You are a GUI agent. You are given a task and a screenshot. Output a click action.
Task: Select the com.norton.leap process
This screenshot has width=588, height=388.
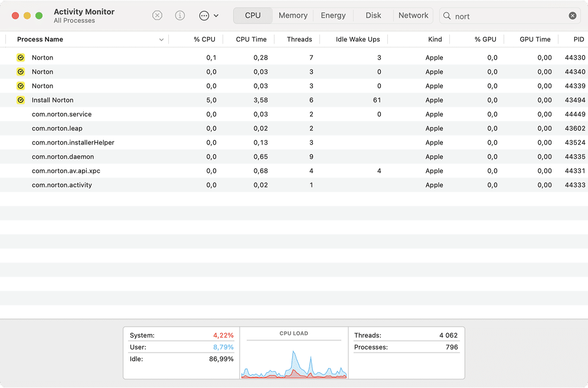294,129
